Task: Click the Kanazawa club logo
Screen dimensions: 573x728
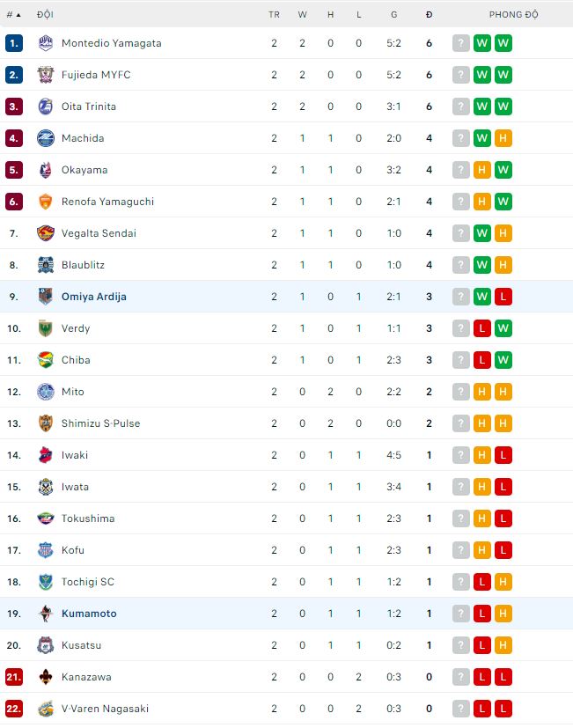Action: point(46,677)
